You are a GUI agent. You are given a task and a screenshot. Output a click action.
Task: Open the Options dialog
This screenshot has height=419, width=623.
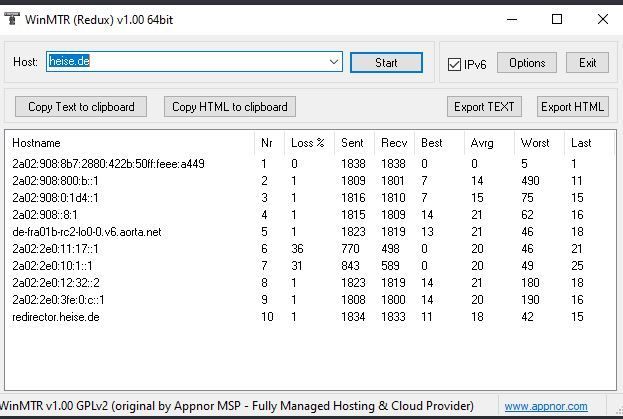pyautogui.click(x=526, y=63)
